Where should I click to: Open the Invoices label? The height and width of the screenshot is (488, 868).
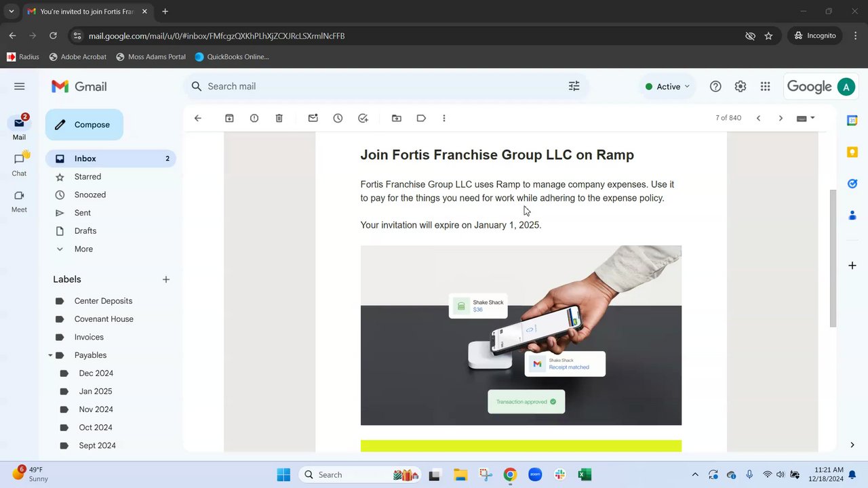[89, 337]
